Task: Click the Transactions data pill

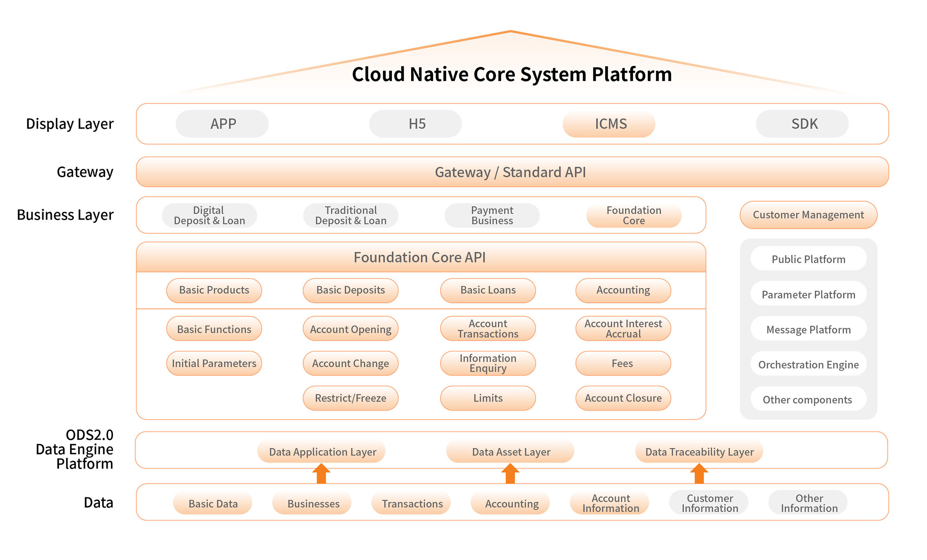Action: click(411, 504)
